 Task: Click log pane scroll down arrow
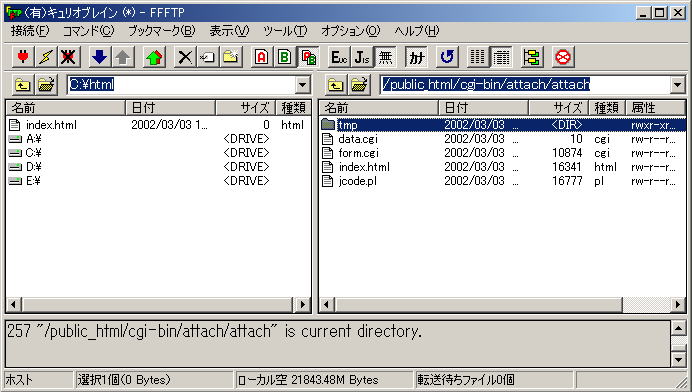(678, 360)
